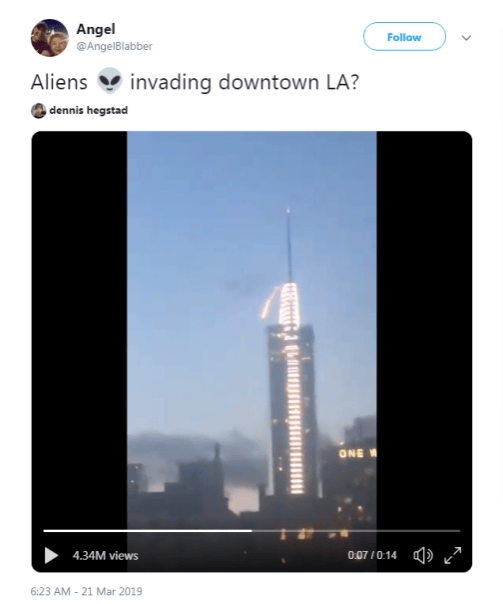Open dennis hegstad's small avatar
Screen dimensions: 503x604
click(x=39, y=111)
